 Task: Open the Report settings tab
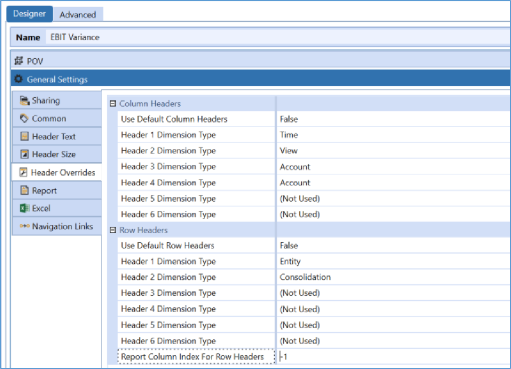click(57, 190)
